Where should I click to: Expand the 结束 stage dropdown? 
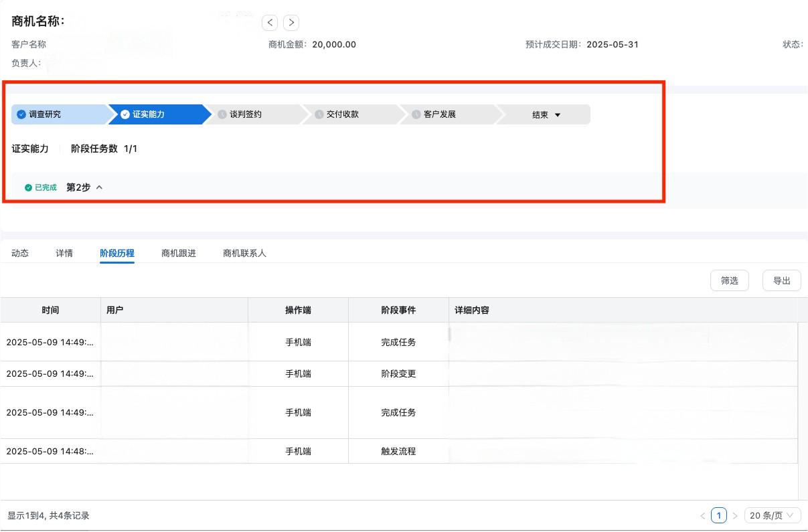(x=557, y=114)
